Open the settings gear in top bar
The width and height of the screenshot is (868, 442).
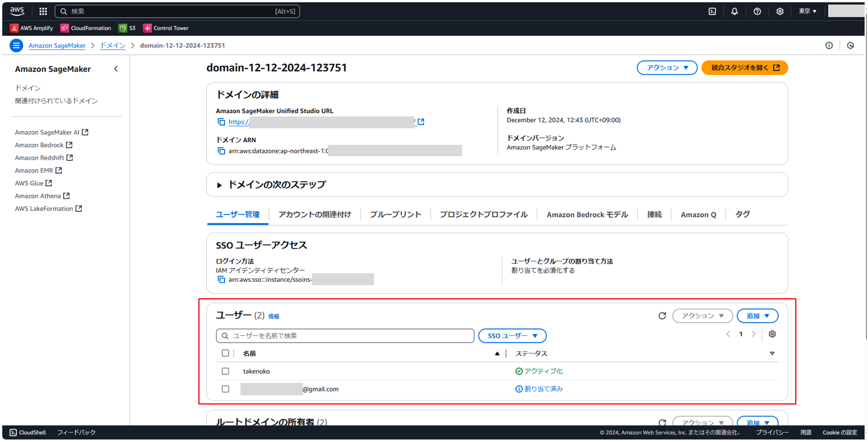point(780,11)
